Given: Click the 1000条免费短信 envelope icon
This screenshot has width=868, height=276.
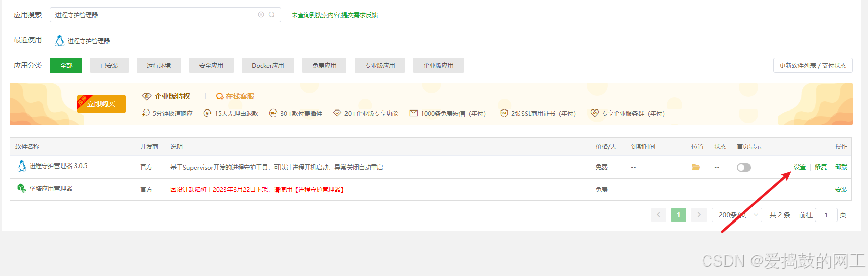Looking at the screenshot, I should tap(414, 113).
